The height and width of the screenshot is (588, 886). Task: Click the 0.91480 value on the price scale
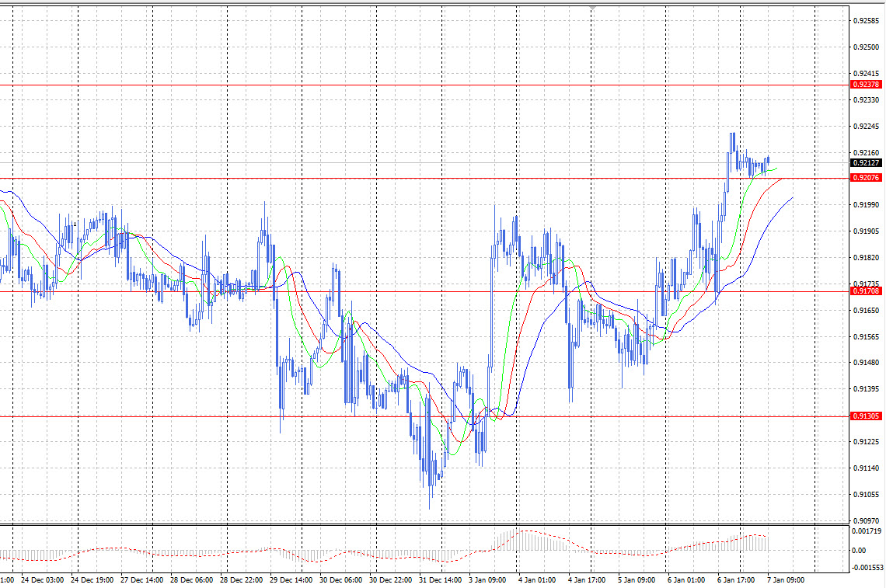[x=866, y=363]
